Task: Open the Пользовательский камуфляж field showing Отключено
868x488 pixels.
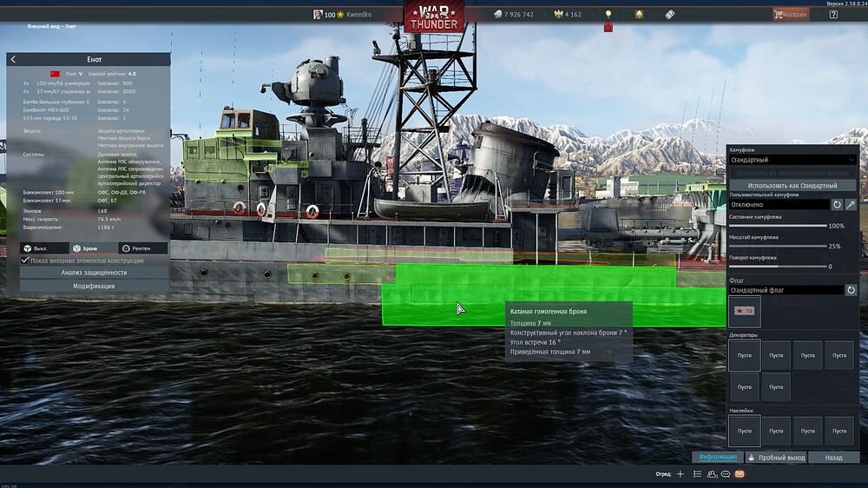Action: click(779, 205)
